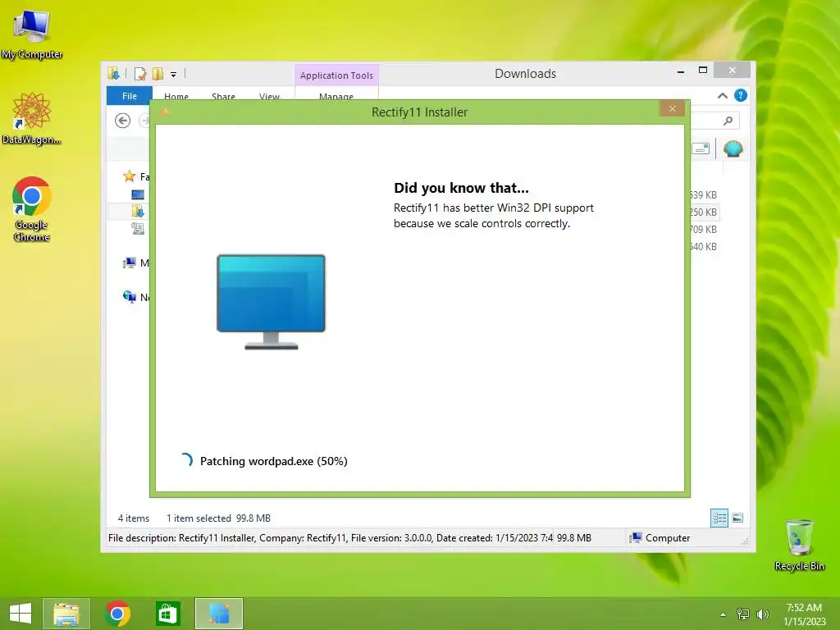The image size is (840, 630).
Task: Click Computer zone in Explorer status bar
Action: point(660,538)
